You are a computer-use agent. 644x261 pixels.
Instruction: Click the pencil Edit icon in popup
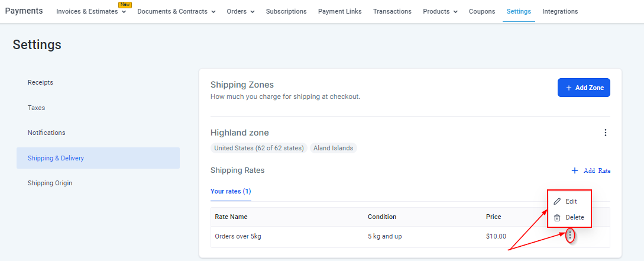coord(557,201)
